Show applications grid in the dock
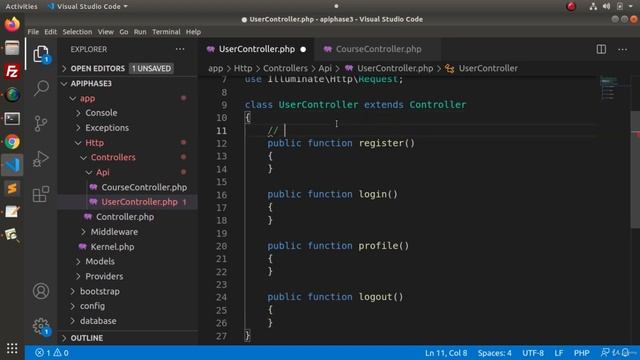 [12, 348]
